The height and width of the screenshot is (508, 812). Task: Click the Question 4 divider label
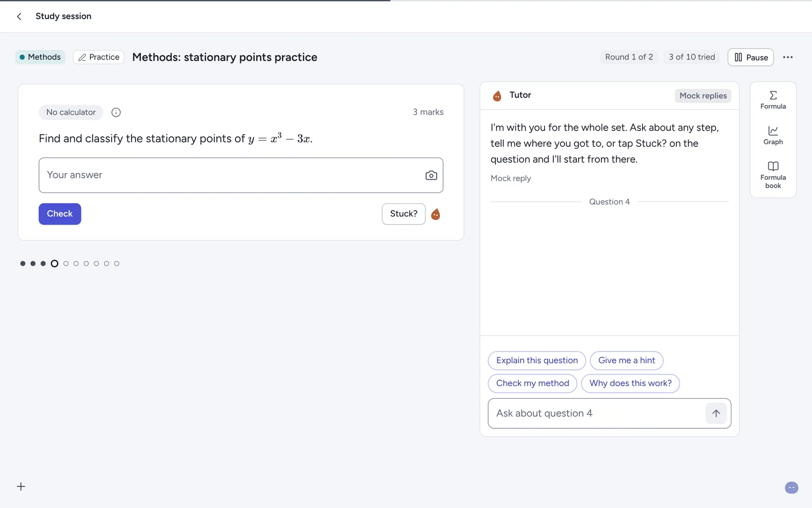tap(610, 202)
